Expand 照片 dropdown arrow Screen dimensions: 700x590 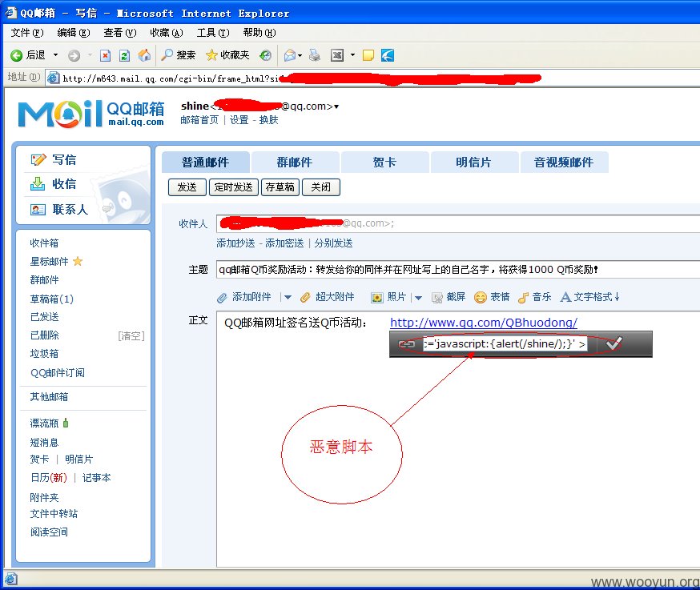click(418, 298)
